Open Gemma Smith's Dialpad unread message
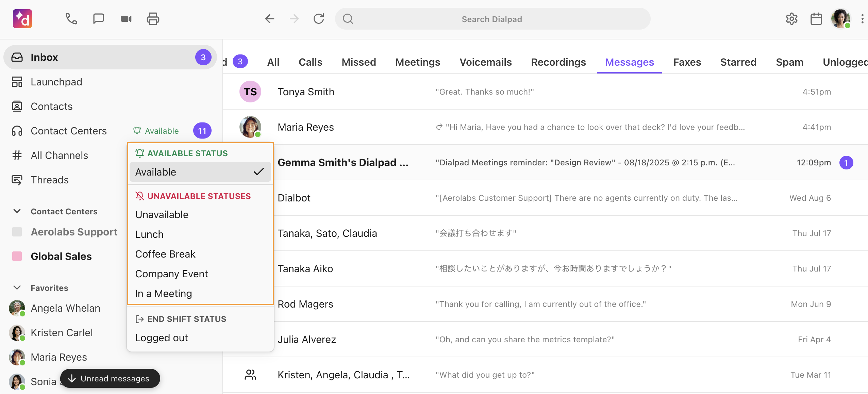The image size is (868, 394). [571, 163]
